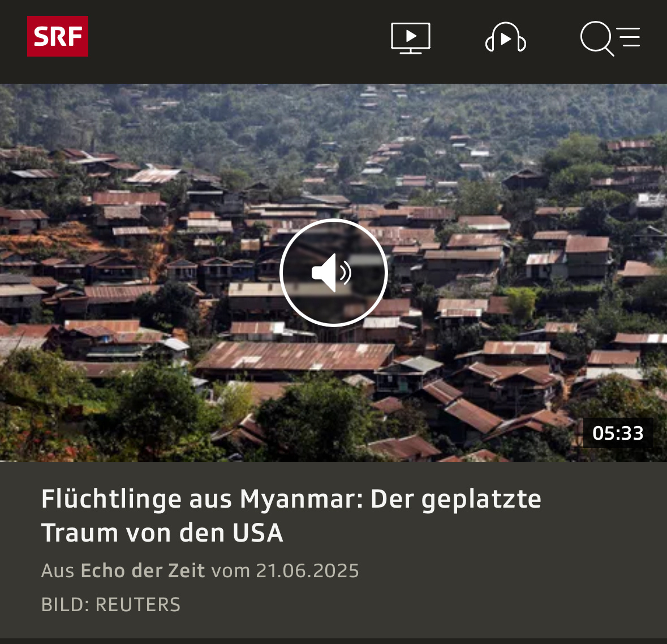Image resolution: width=667 pixels, height=644 pixels.
Task: Open the audio headphones player icon
Action: (505, 38)
